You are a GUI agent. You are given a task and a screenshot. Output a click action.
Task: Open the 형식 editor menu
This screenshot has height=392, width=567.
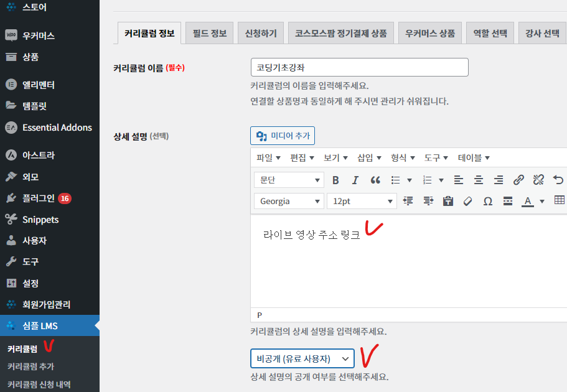coord(403,157)
